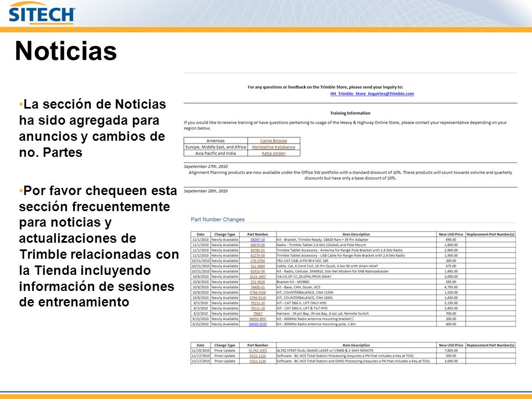532x399 pixels.
Task: Click the New USD Price header in upper table
Action: pyautogui.click(x=451, y=234)
